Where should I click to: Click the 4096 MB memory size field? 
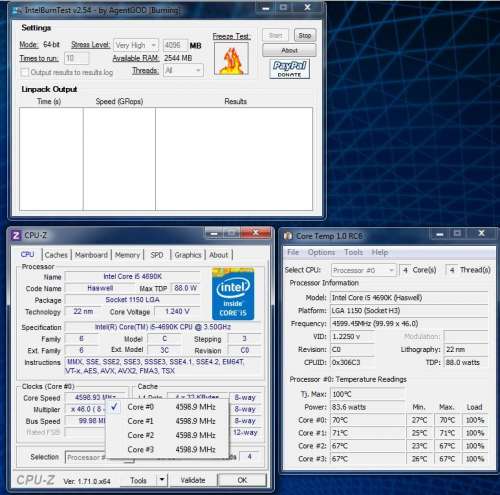175,45
